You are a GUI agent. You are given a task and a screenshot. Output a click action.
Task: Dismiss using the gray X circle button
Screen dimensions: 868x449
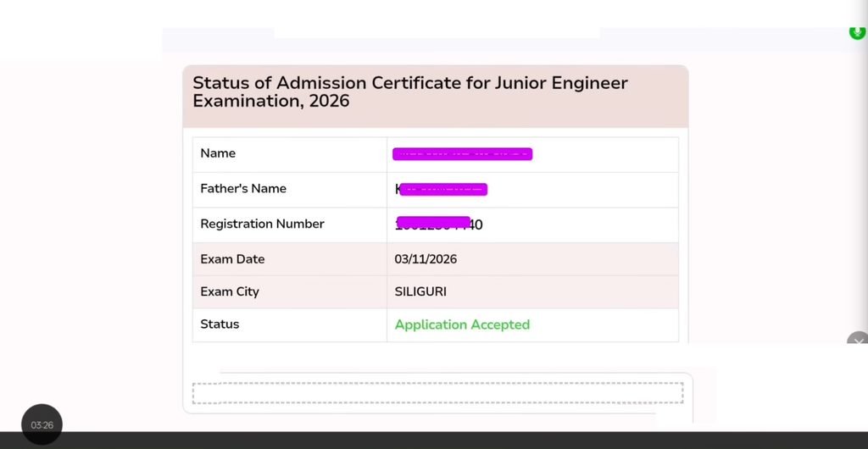coord(858,338)
